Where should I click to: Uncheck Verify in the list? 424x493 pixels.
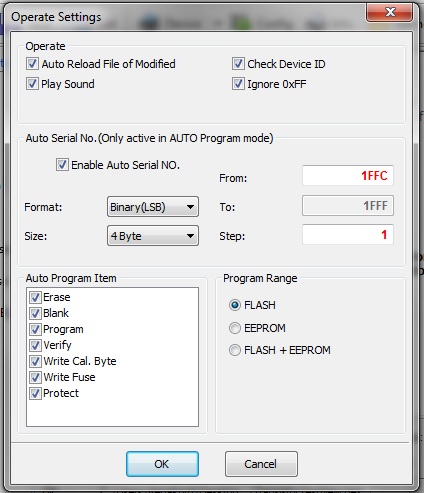(35, 345)
